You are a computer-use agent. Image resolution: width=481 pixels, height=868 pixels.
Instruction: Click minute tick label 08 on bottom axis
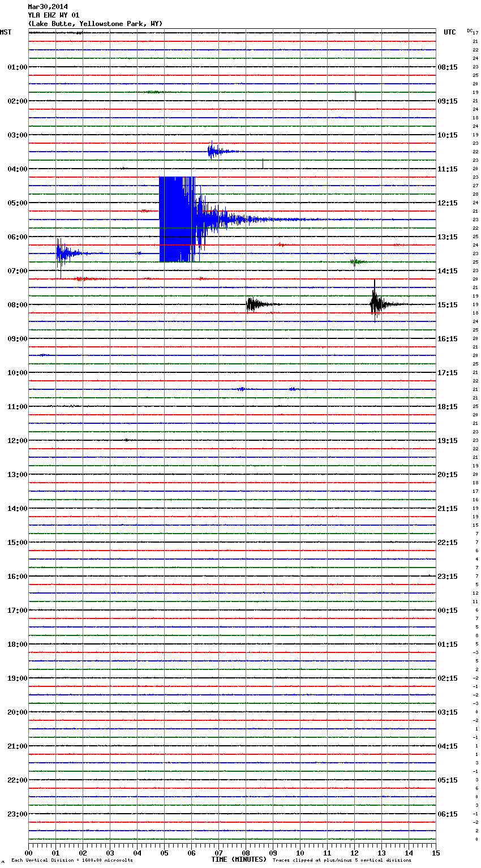[246, 853]
